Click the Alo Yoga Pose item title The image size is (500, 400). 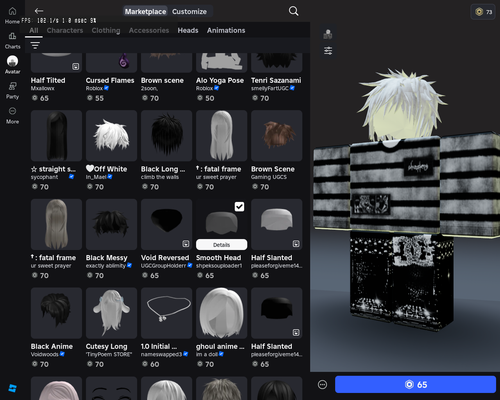tap(220, 80)
